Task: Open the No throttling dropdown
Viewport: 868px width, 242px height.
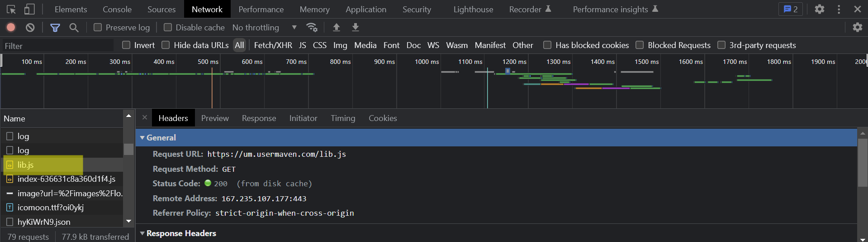Action: (x=264, y=28)
